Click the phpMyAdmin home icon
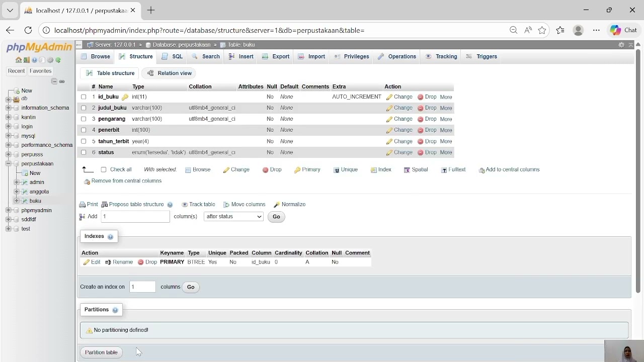Image resolution: width=644 pixels, height=362 pixels. [19, 60]
